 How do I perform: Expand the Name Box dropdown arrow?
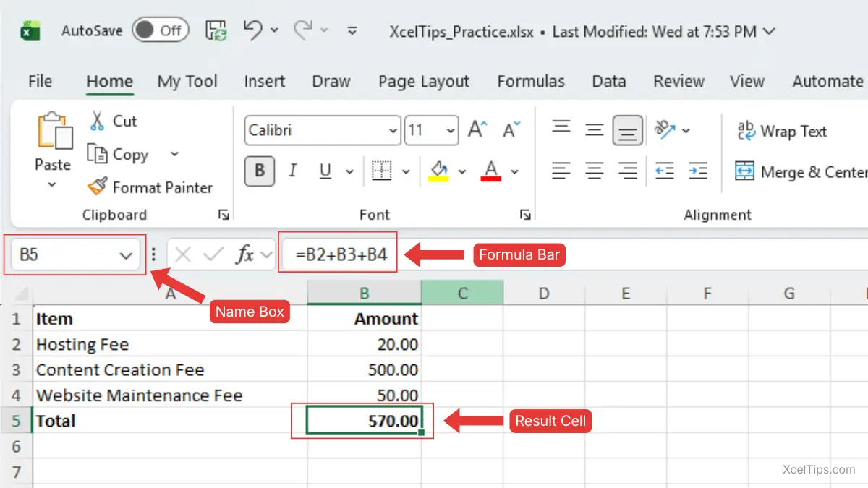tap(126, 255)
